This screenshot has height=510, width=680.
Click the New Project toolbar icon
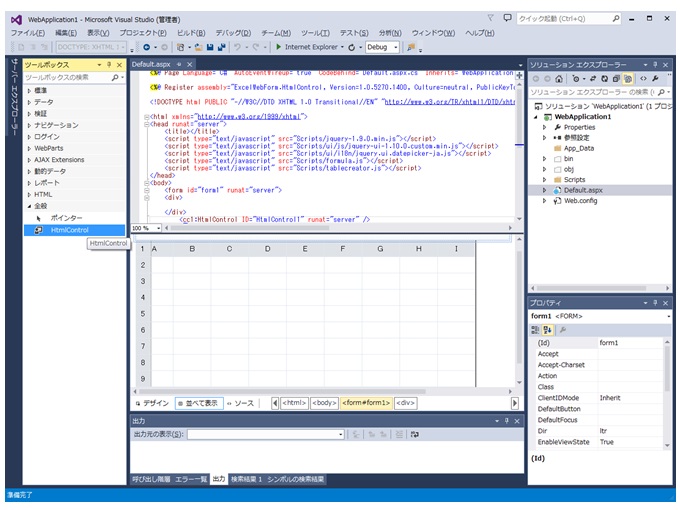tap(180, 47)
